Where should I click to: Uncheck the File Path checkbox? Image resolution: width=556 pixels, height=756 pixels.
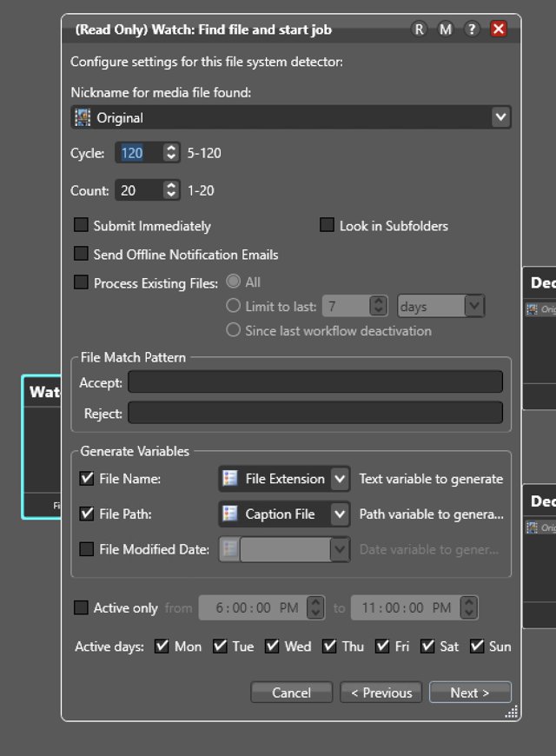(86, 514)
